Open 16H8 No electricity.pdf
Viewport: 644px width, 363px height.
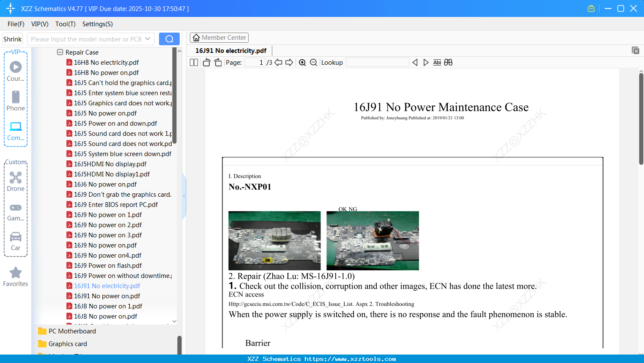point(102,63)
